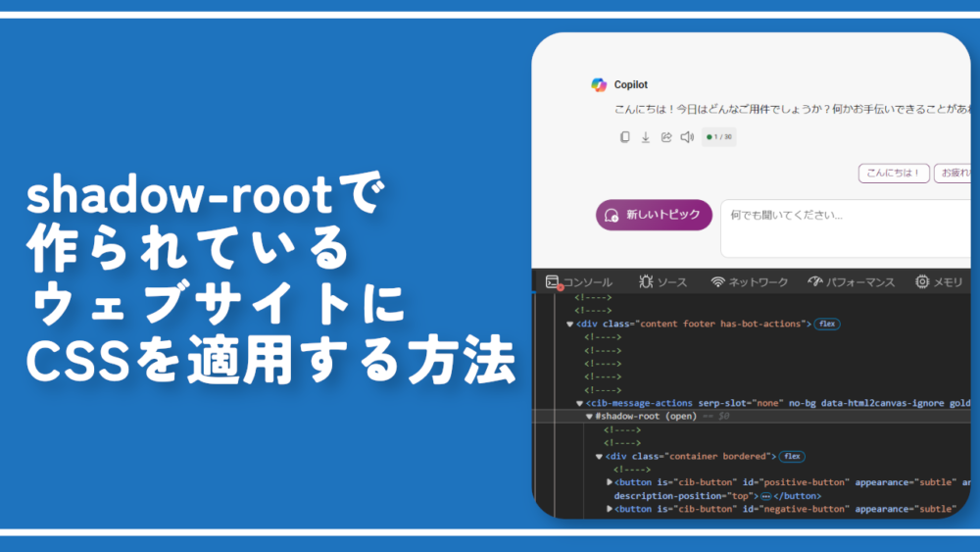Click the download export icon
This screenshot has height=552, width=980.
click(646, 137)
